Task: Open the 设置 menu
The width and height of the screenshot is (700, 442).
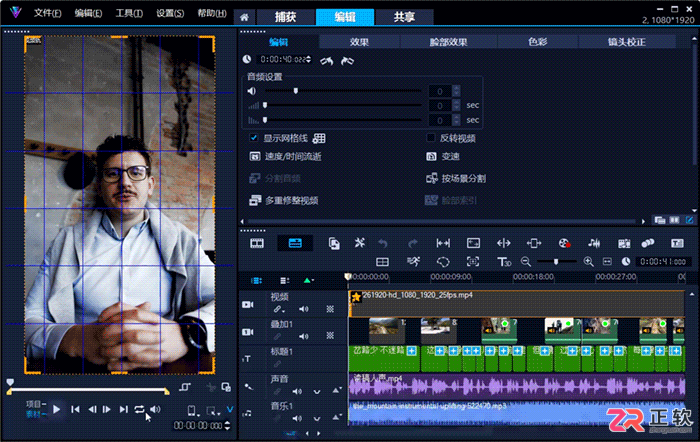Action: tap(170, 13)
